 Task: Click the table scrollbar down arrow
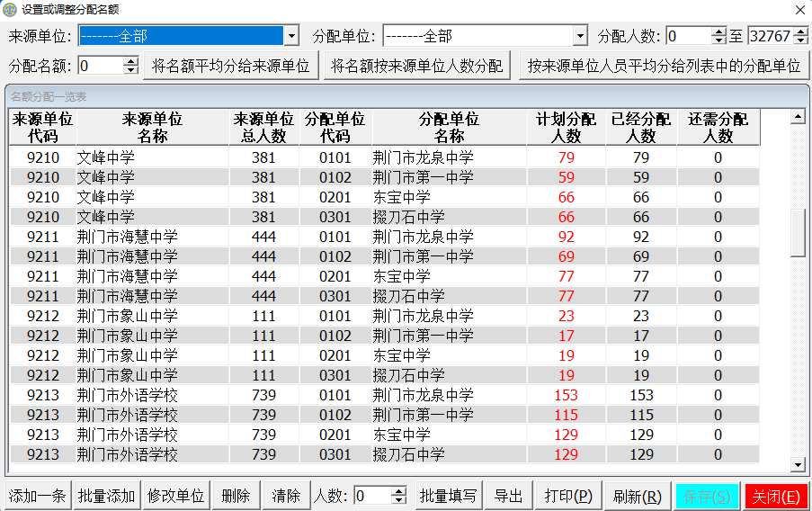tap(798, 464)
